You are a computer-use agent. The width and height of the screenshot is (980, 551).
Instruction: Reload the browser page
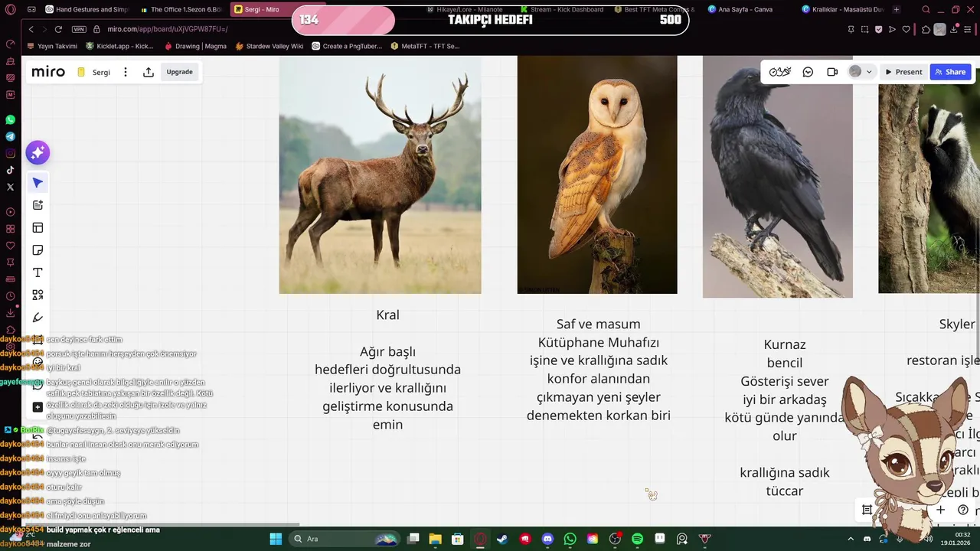[x=58, y=29]
